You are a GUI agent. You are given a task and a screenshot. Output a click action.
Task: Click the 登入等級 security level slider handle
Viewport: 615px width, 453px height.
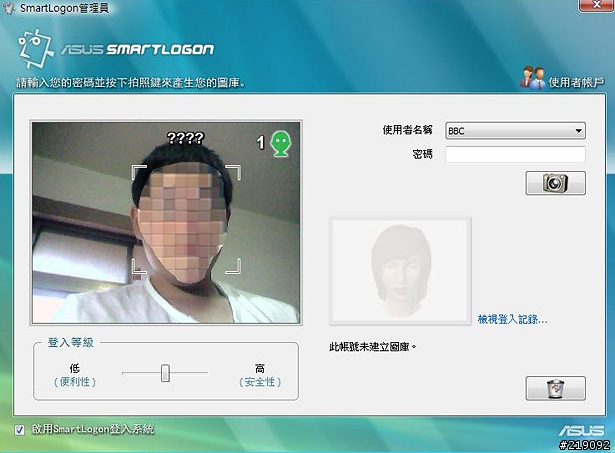tap(165, 373)
